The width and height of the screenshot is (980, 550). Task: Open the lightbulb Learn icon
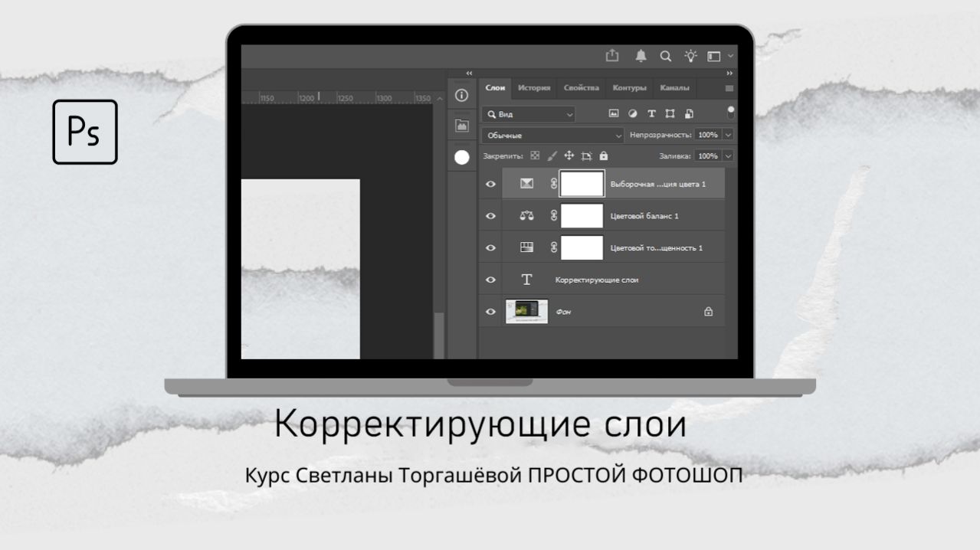pyautogui.click(x=691, y=56)
